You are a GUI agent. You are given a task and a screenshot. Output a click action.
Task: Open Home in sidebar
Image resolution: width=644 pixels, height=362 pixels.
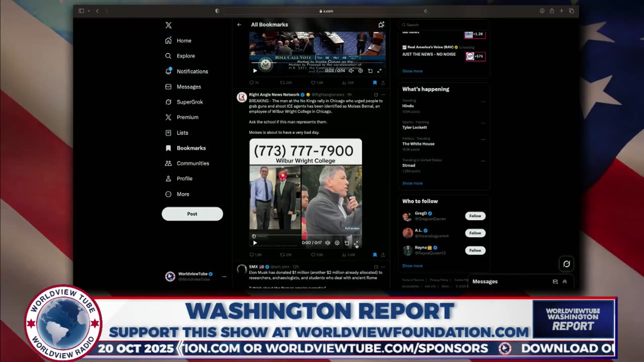point(179,41)
